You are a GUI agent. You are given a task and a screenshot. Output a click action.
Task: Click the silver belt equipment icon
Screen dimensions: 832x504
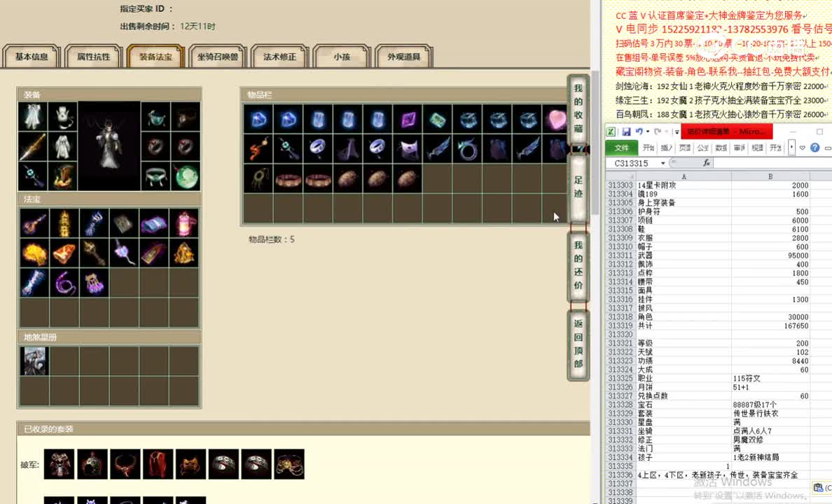tap(156, 176)
